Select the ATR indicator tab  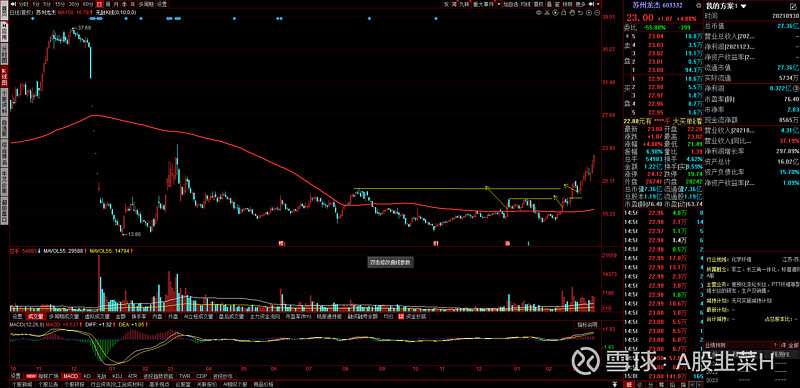coord(132,376)
